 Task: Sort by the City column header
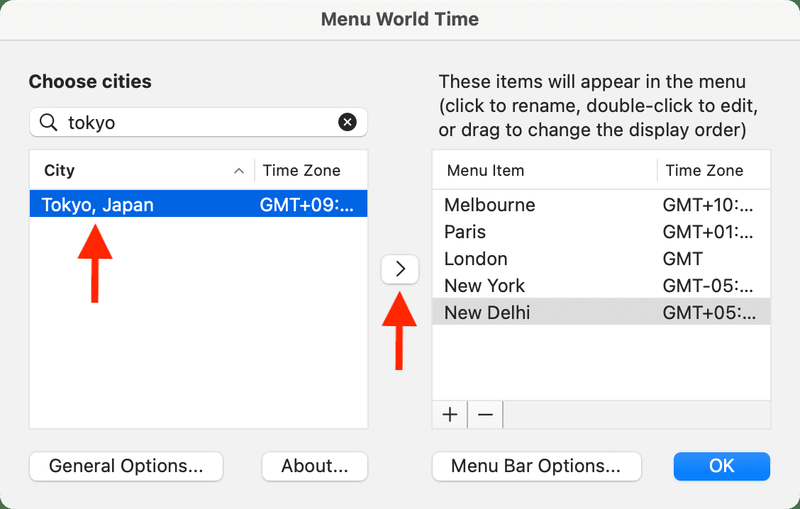pyautogui.click(x=141, y=170)
